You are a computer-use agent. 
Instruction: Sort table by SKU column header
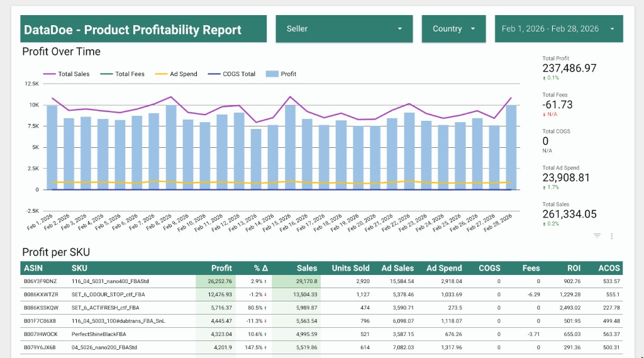click(79, 268)
